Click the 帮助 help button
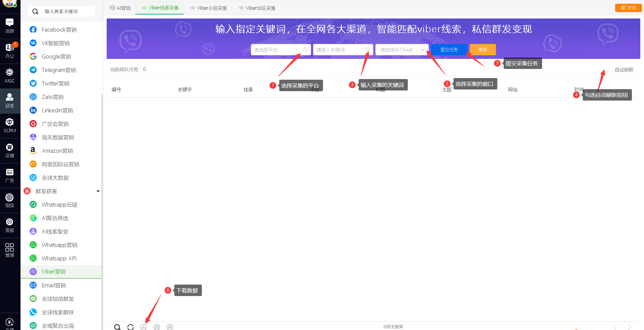 [x=628, y=8]
